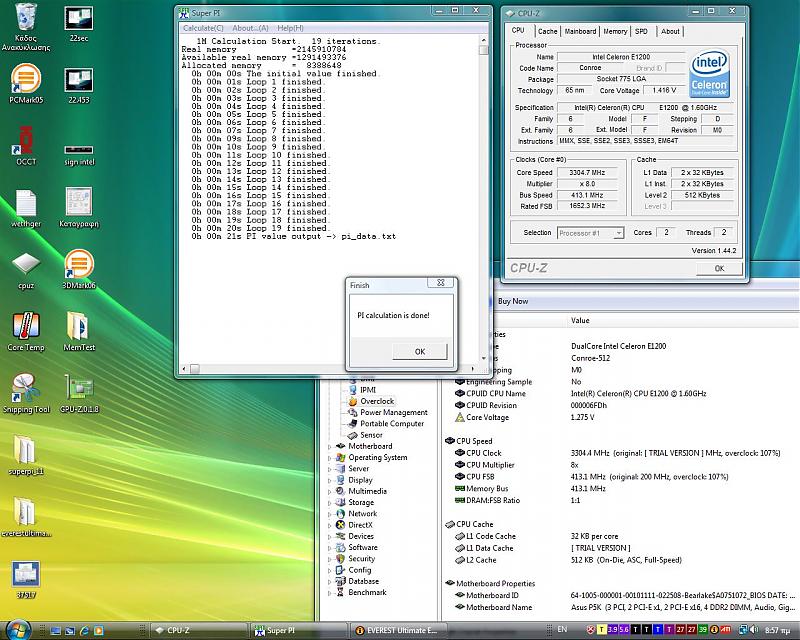Select the 3DMark06 desktop shortcut
800x640 pixels.
point(79,269)
